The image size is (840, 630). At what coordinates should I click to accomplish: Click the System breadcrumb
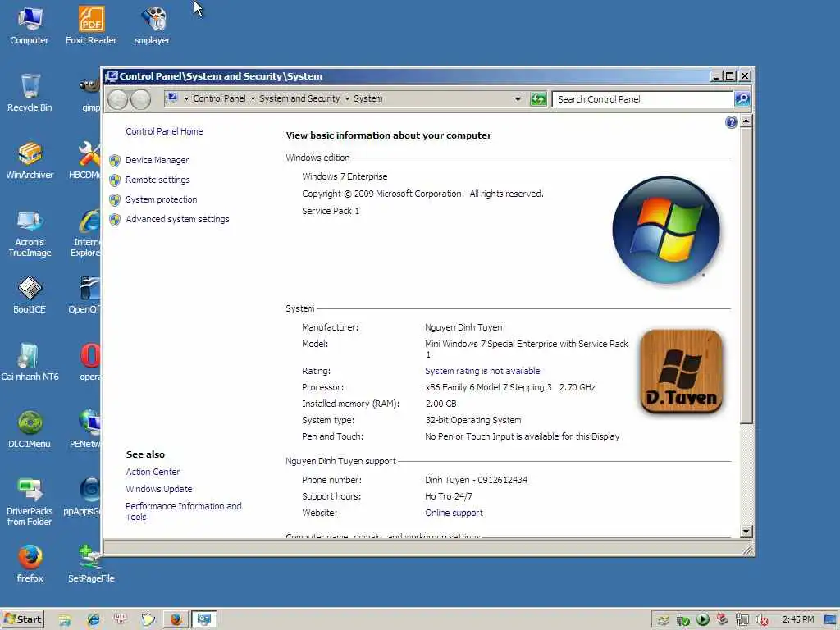coord(368,98)
